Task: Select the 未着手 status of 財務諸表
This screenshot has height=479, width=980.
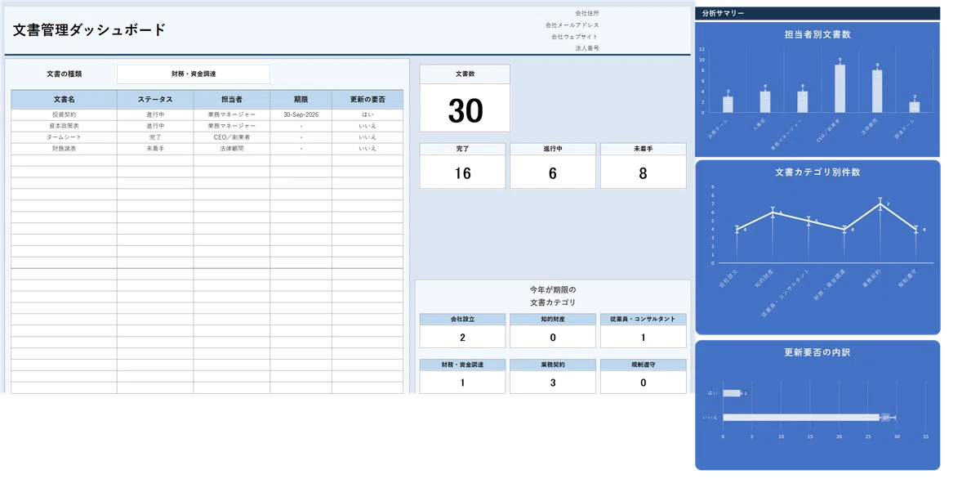Action: [155, 149]
